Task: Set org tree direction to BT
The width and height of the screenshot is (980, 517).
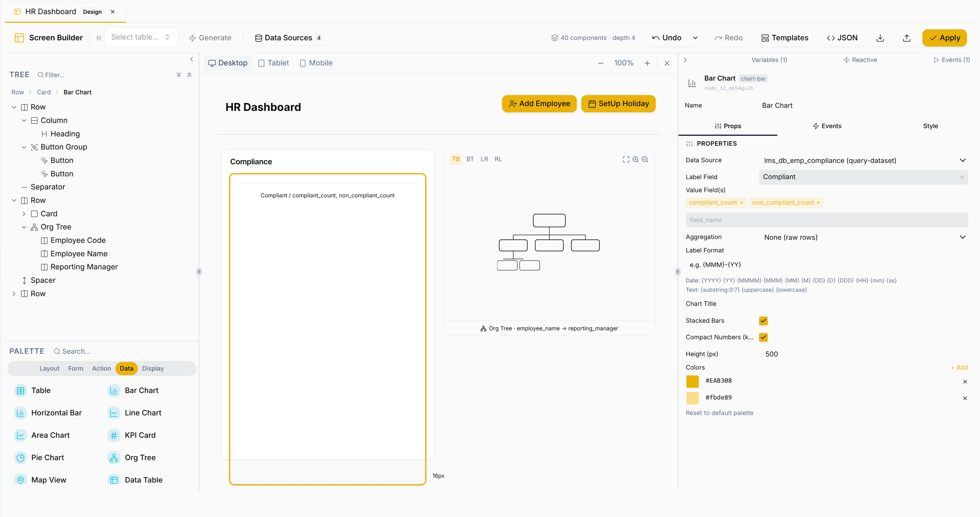Action: [470, 159]
